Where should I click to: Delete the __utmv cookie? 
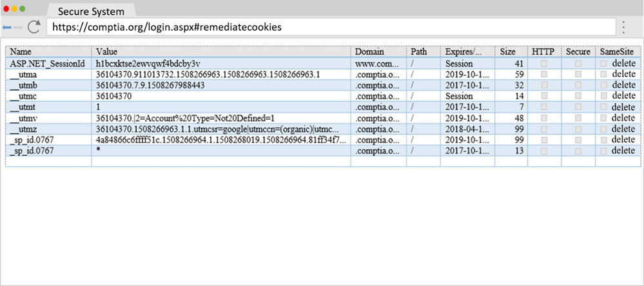tap(623, 118)
